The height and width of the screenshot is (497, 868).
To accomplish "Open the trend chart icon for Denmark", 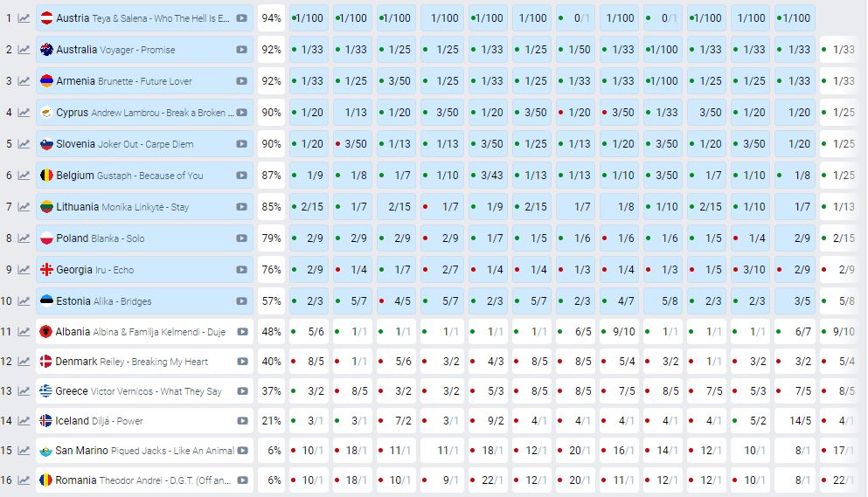I will coord(24,362).
